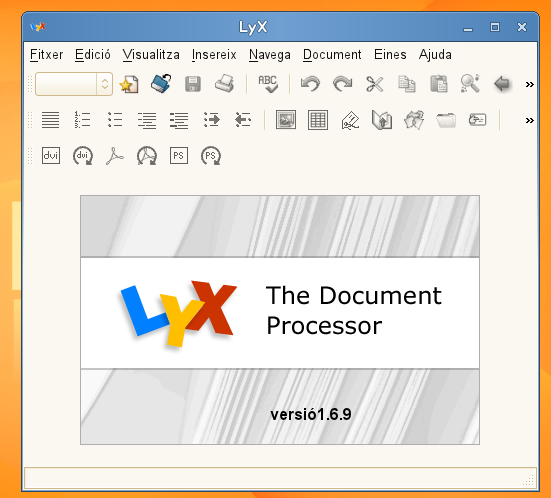
Task: Open the Navega menu
Action: point(270,54)
